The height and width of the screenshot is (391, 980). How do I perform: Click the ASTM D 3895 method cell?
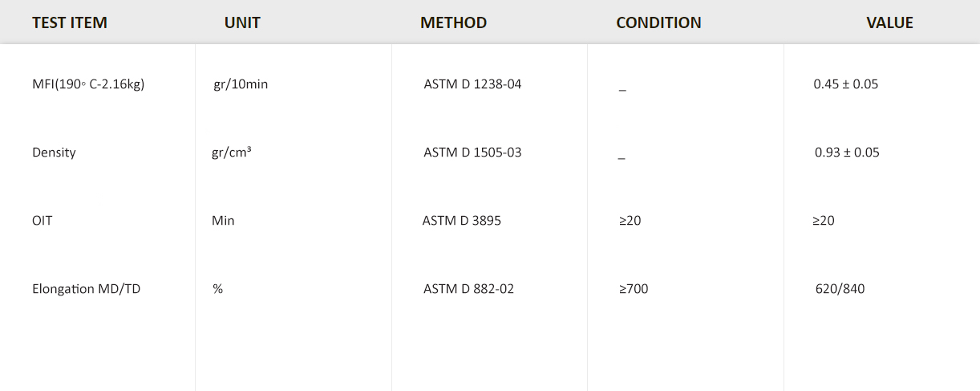pos(462,220)
